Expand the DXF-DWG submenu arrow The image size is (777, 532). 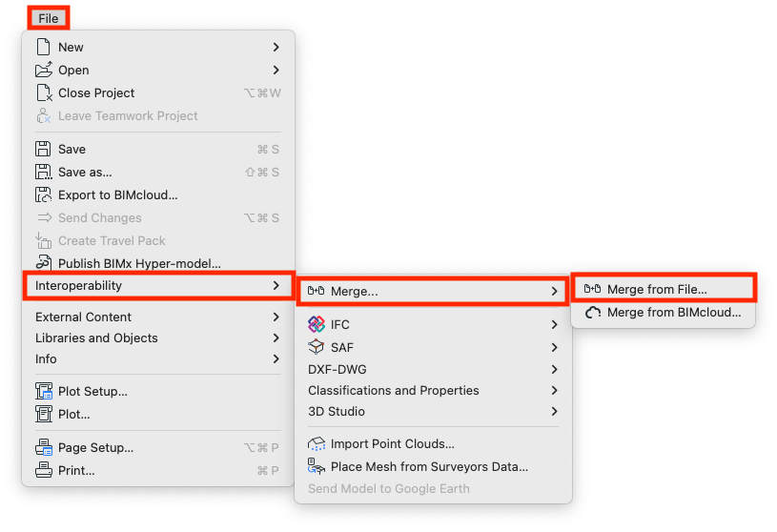pos(554,369)
